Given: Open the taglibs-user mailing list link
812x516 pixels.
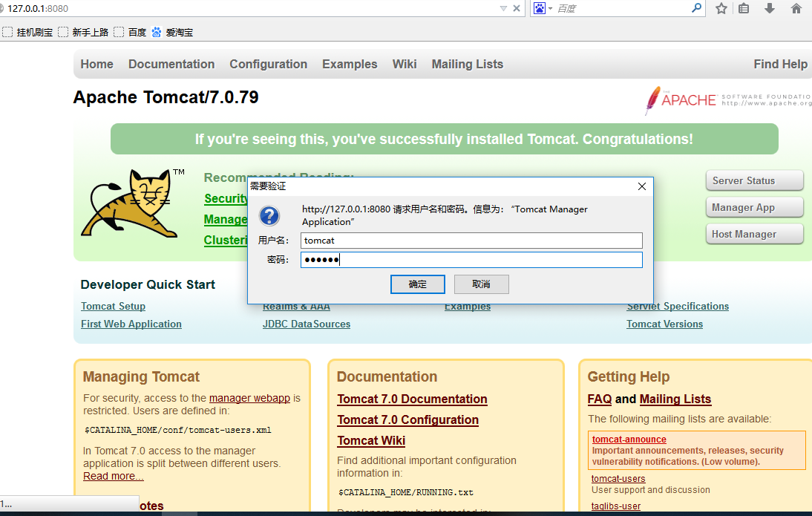Looking at the screenshot, I should (x=616, y=506).
